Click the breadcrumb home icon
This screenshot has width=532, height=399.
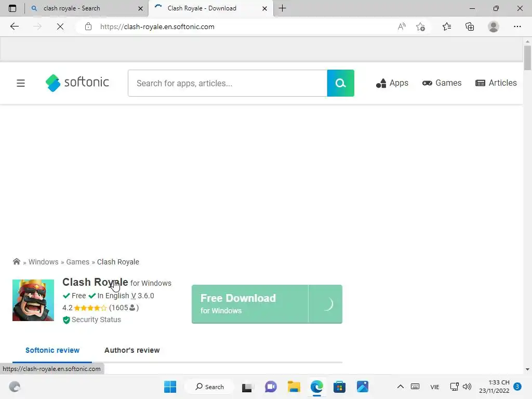16,262
